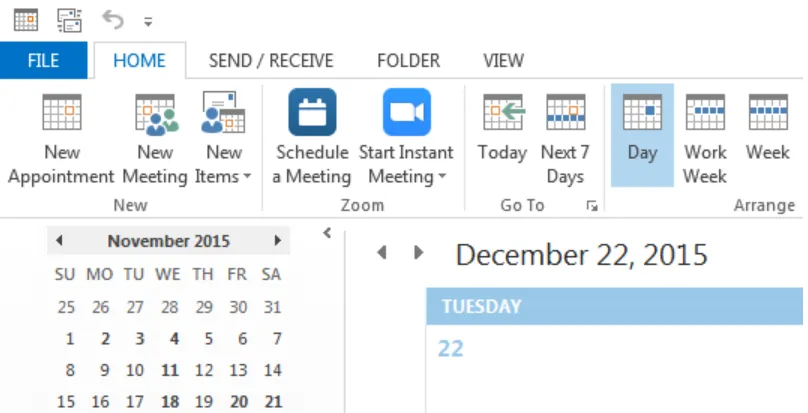Open the Customize Quick Access Toolbar dropdown
This screenshot has width=808, height=413.
point(148,22)
